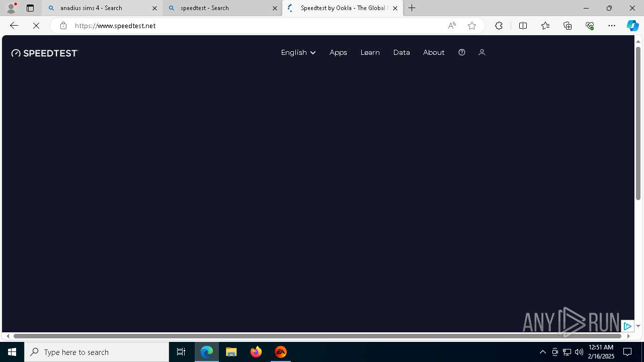
Task: View site information lock icon
Action: [x=63, y=26]
